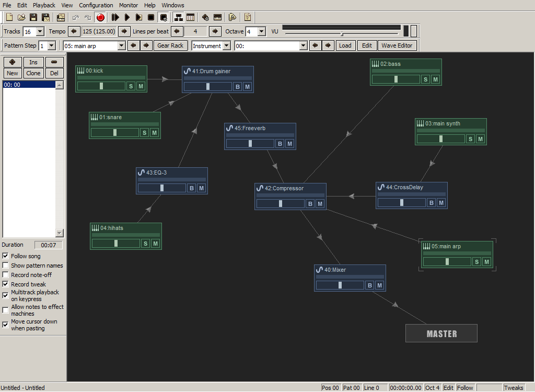This screenshot has height=392, width=535.
Task: Mute the 42:Compressor effect
Action: click(x=320, y=204)
